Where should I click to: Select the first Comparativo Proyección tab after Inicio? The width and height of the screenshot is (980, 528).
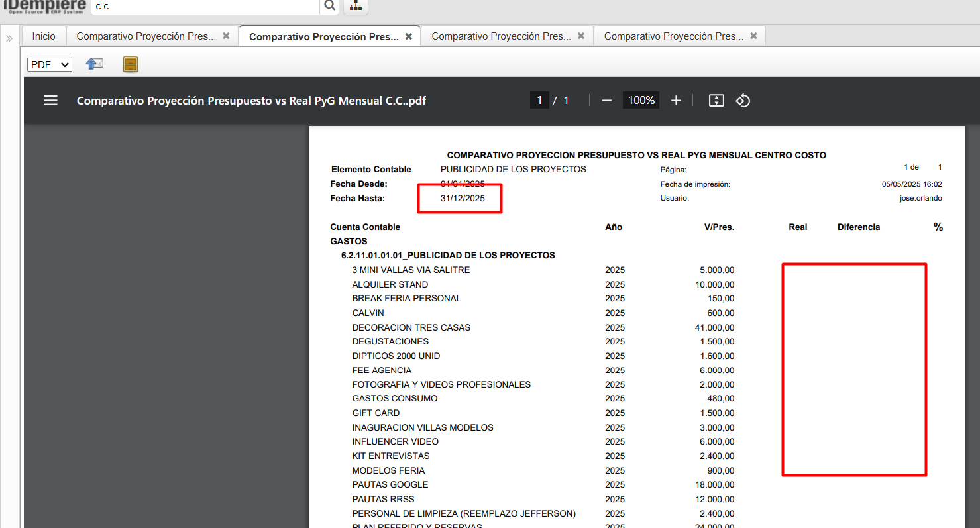point(146,36)
